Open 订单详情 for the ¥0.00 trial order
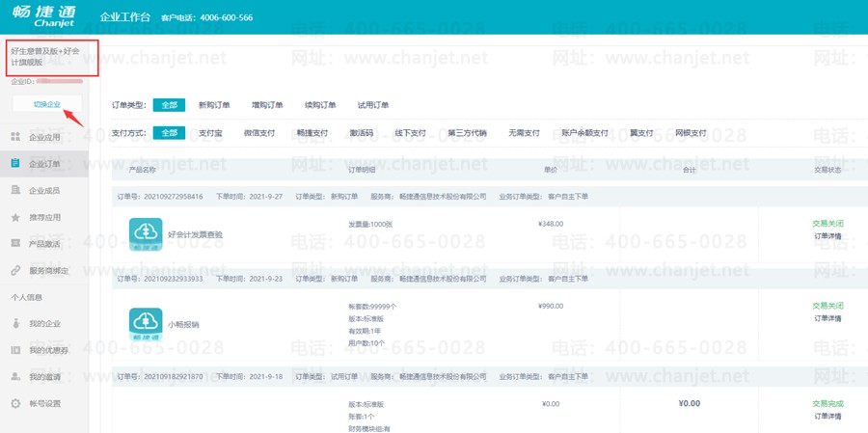This screenshot has height=433, width=868. pos(827,416)
